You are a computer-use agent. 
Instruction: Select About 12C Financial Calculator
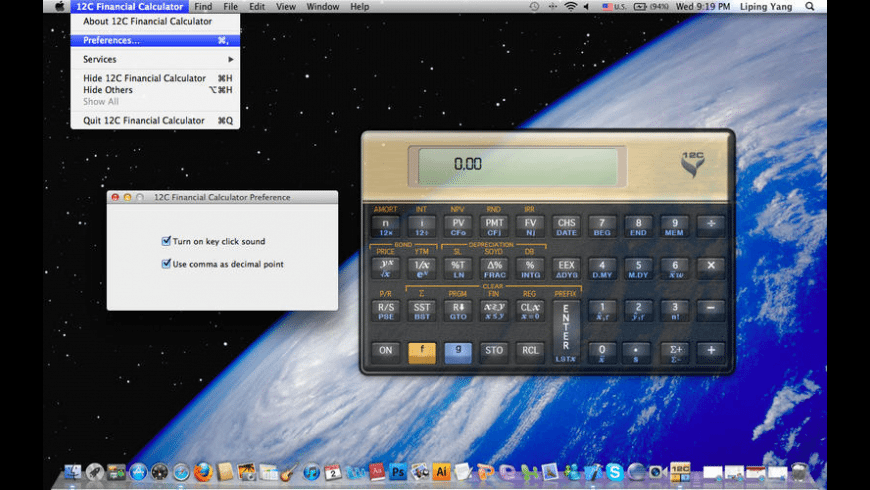[x=155, y=21]
